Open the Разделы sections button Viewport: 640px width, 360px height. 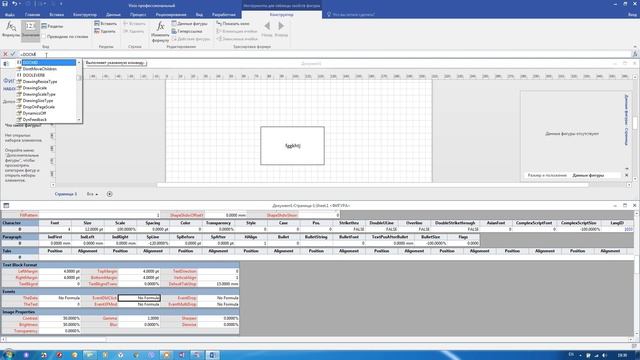(x=52, y=26)
